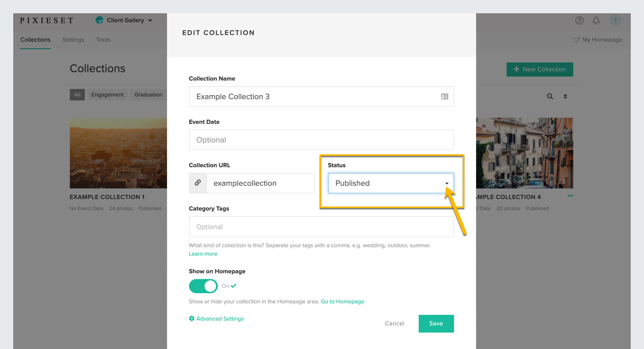Viewport: 644px width, 349px height.
Task: Click the Pixieset logo
Action: click(47, 20)
